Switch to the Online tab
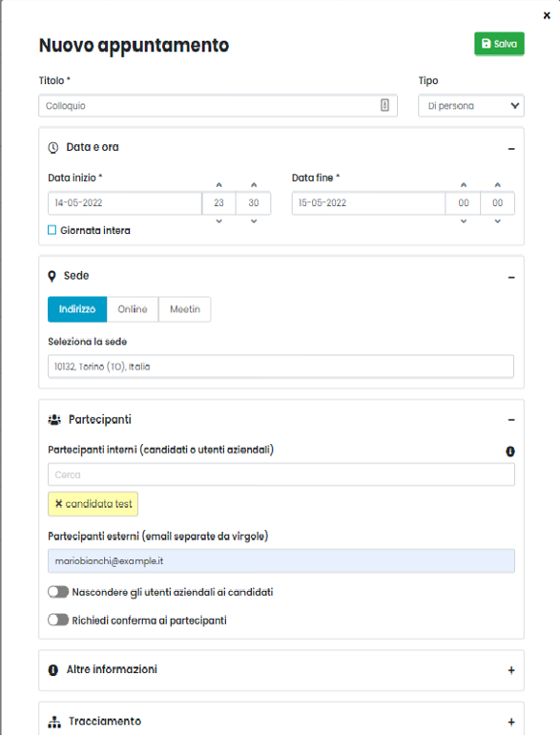The image size is (560, 738). click(x=133, y=309)
